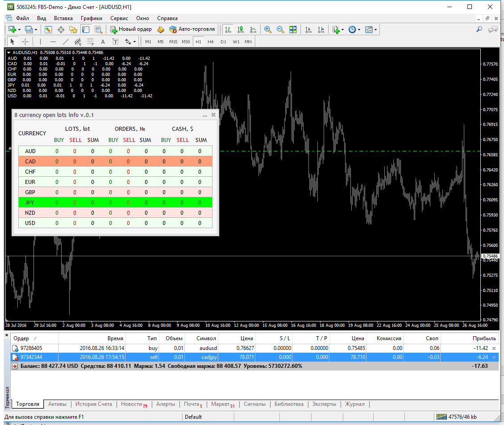Expand the Arrows tool dropdown
504x425 pixels.
tap(134, 42)
